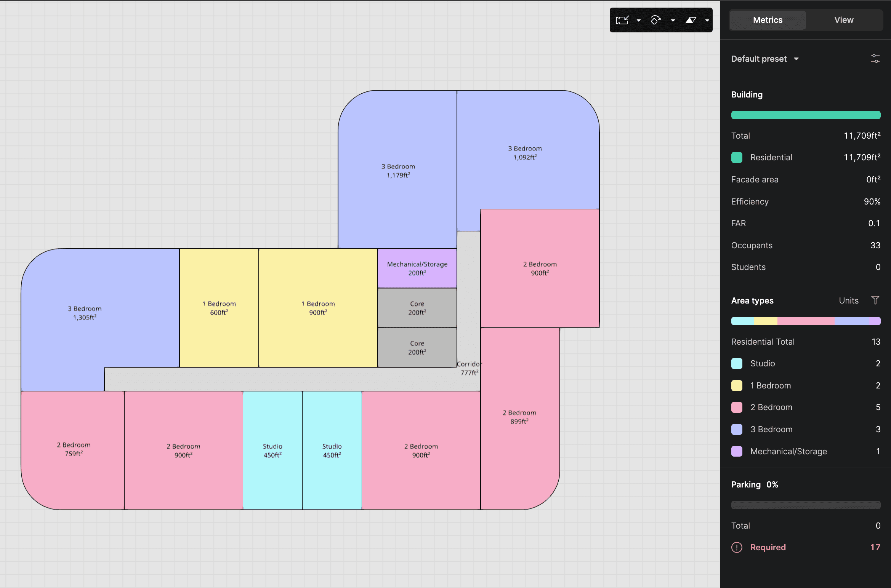Viewport: 891px width, 588px height.
Task: Click the Studio color swatch in legend
Action: point(737,363)
